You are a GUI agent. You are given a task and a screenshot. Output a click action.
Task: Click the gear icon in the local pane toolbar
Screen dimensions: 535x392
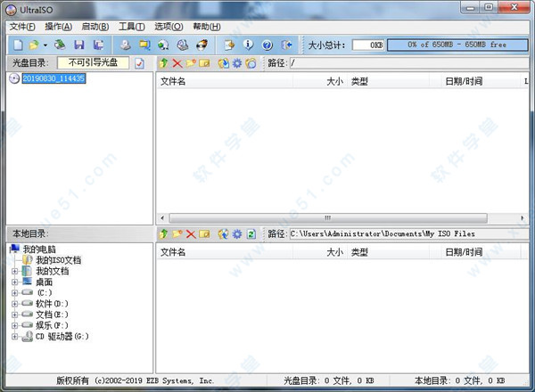click(x=237, y=234)
